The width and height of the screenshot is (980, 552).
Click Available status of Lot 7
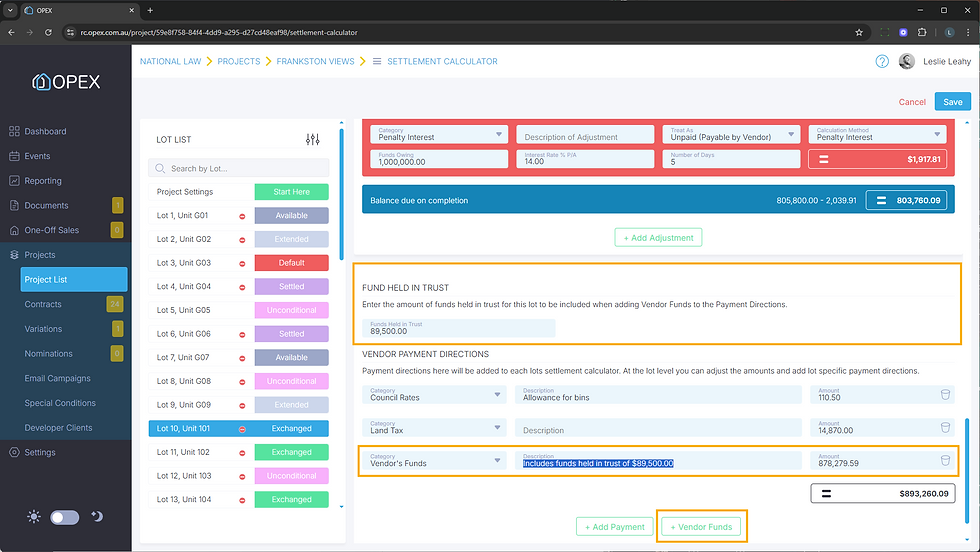291,358
